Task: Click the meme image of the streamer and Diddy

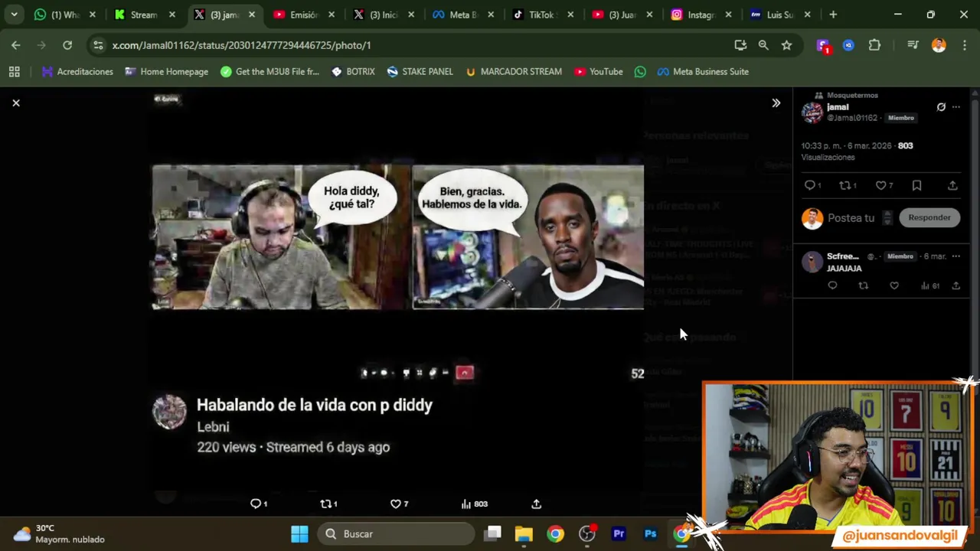Action: point(397,237)
